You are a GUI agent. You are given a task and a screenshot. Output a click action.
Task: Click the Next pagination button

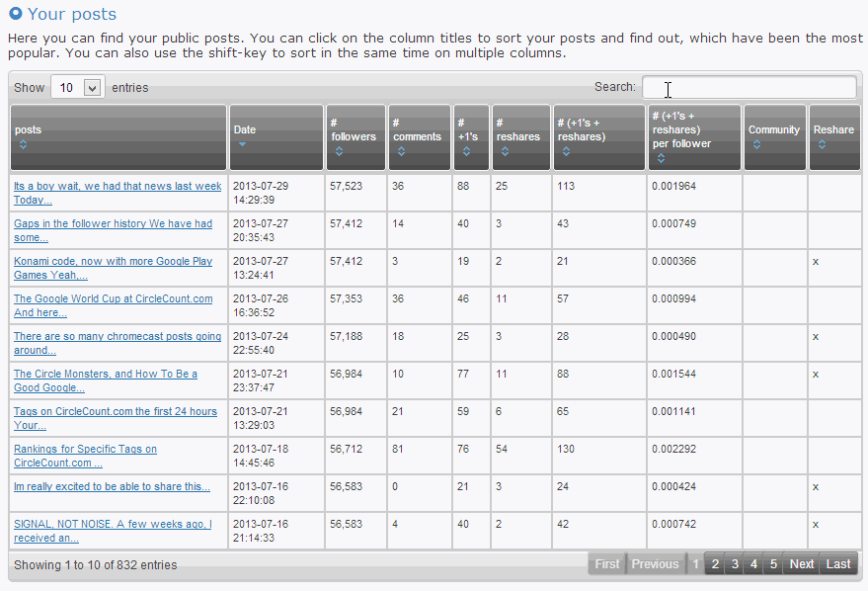[801, 564]
